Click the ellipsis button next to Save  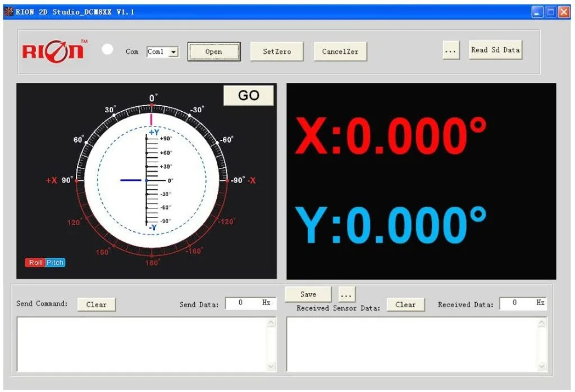click(x=346, y=294)
